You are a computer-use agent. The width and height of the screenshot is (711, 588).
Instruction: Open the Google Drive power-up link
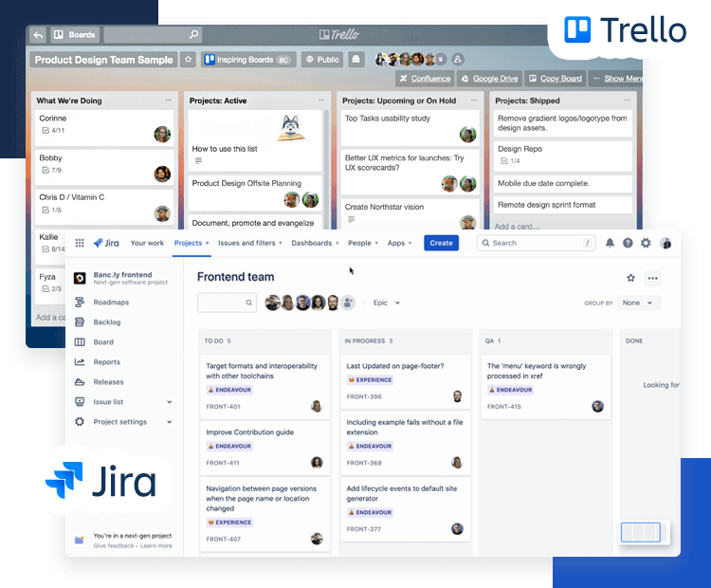pyautogui.click(x=490, y=79)
